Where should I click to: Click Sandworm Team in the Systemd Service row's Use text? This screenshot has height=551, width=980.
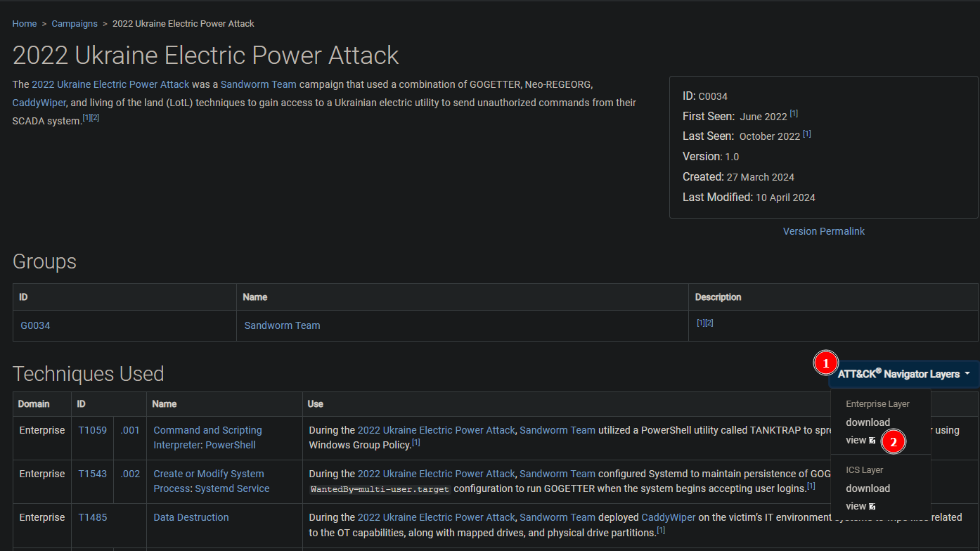557,474
